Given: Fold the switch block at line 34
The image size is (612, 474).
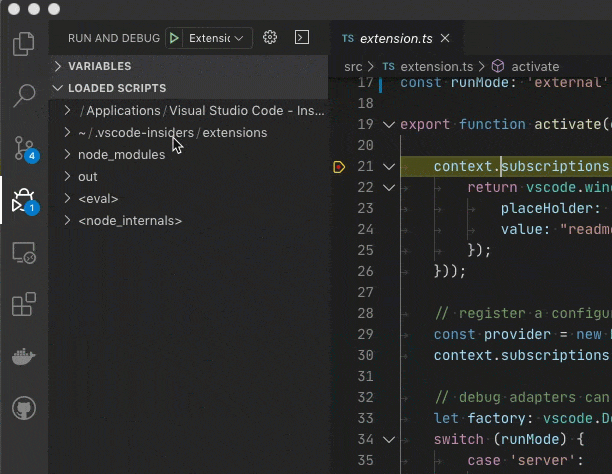Looking at the screenshot, I should point(389,439).
